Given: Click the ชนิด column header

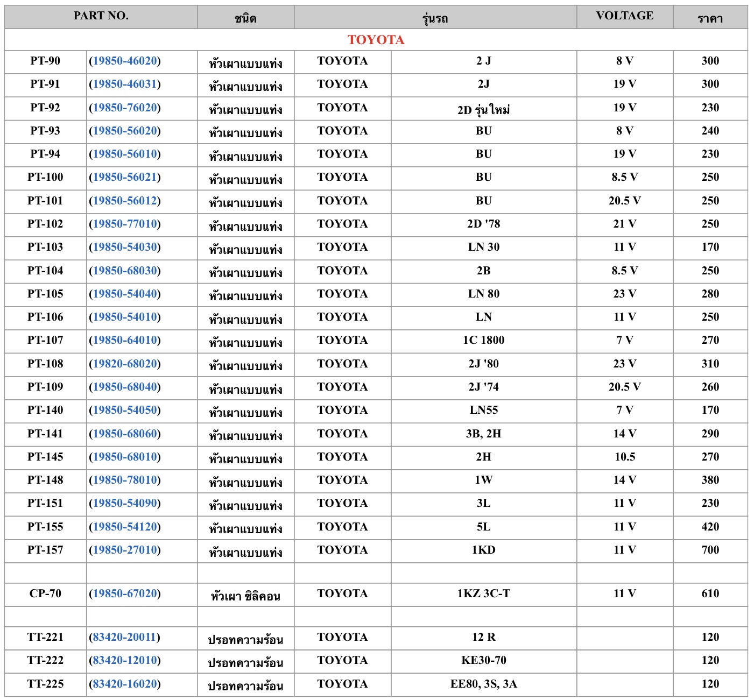Looking at the screenshot, I should pyautogui.click(x=245, y=17).
